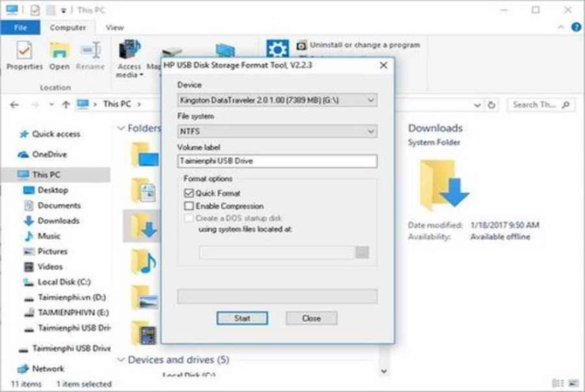Click the Explorer help question mark icon
Image resolution: width=585 pixels, height=392 pixels.
[x=576, y=27]
